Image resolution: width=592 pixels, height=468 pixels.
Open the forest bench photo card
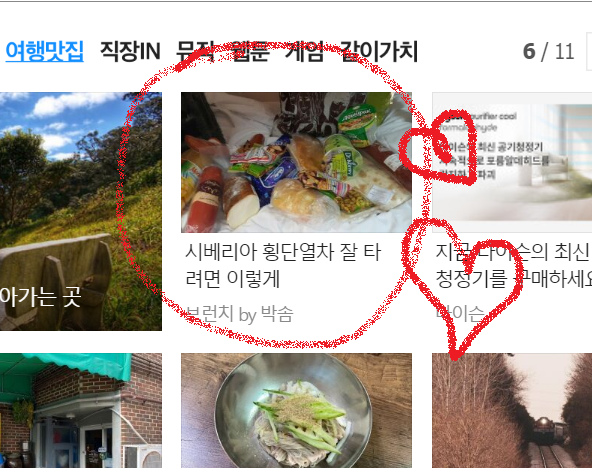click(81, 211)
